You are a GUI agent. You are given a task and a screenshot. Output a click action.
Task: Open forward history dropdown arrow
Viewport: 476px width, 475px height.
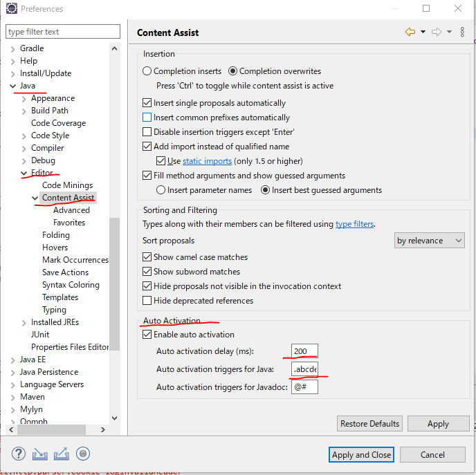click(x=449, y=32)
